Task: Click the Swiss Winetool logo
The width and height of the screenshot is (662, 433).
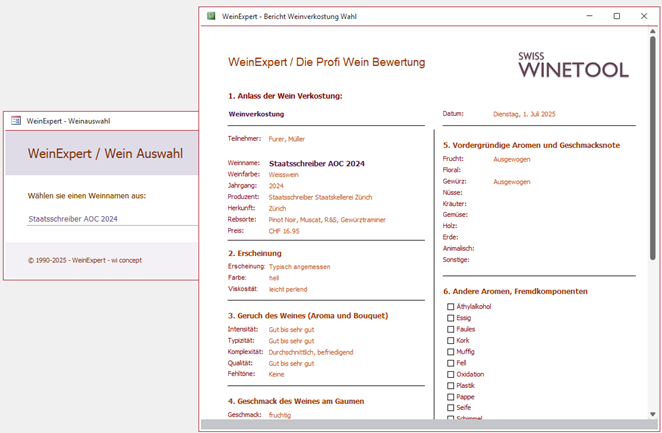Action: pos(573,65)
